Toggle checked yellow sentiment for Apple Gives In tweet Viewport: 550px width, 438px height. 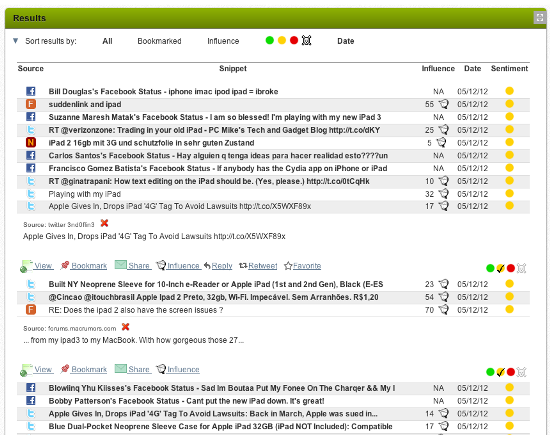coord(501,268)
